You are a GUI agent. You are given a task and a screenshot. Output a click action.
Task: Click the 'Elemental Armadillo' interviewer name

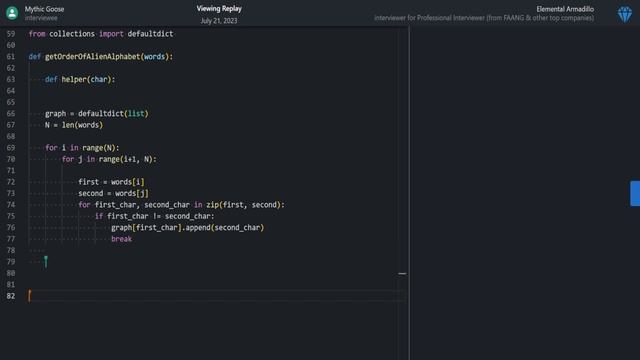tap(565, 9)
